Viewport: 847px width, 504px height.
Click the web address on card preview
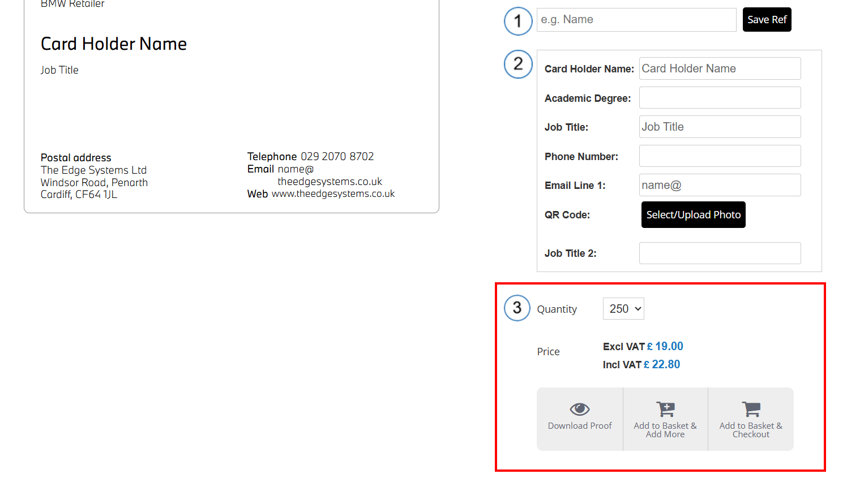pos(333,194)
